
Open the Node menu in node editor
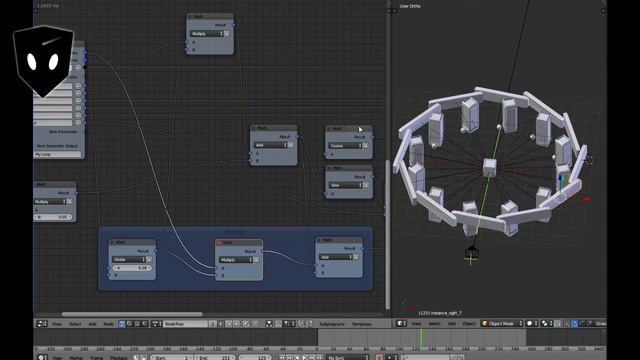click(108, 324)
